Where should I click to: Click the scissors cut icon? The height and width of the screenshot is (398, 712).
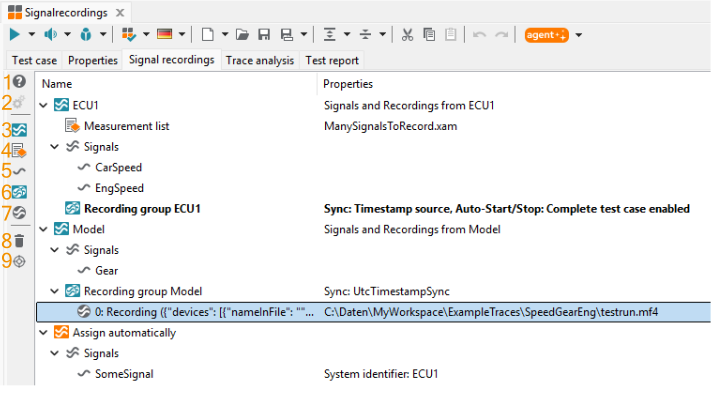coord(407,35)
